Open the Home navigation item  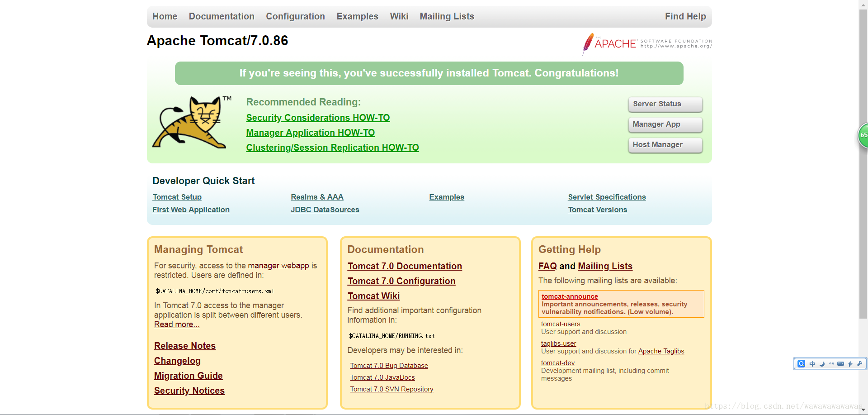(x=165, y=16)
